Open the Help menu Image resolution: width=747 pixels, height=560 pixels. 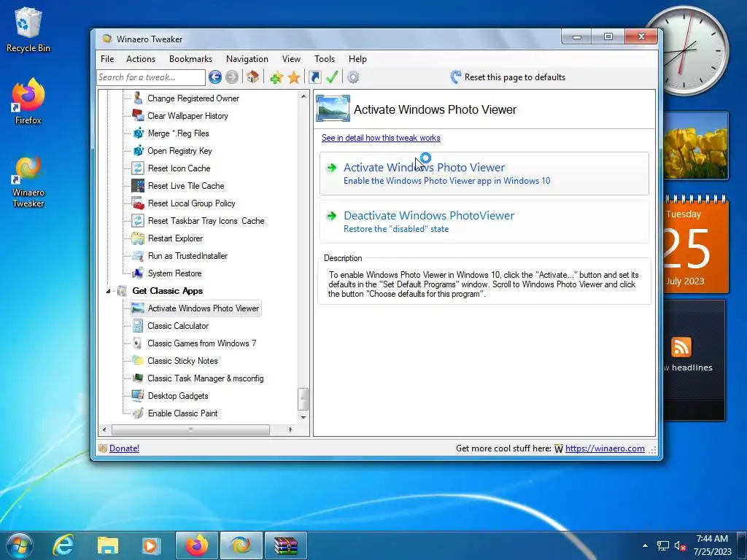(357, 59)
